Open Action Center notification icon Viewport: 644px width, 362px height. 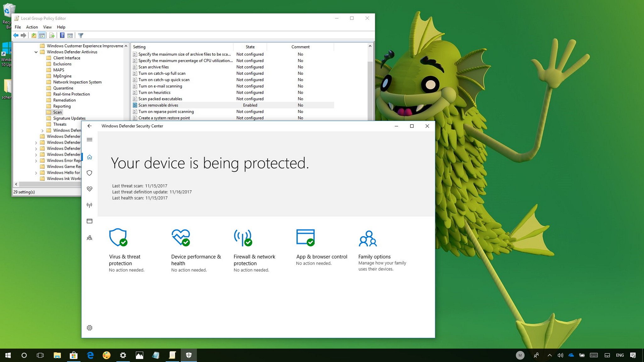(x=633, y=355)
